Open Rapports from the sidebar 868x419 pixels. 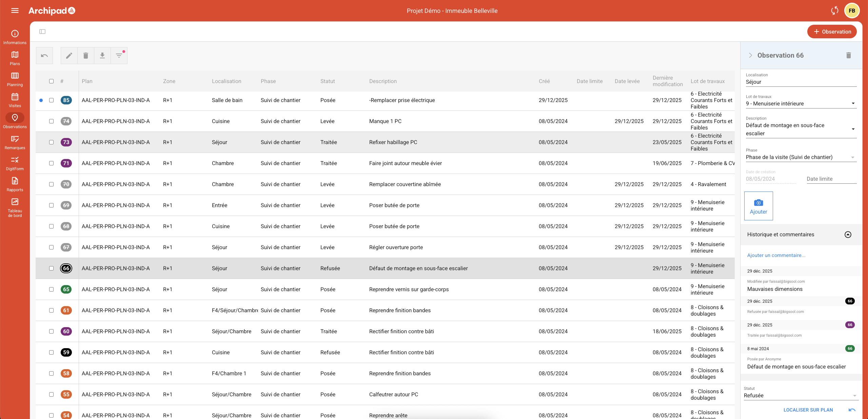15,184
